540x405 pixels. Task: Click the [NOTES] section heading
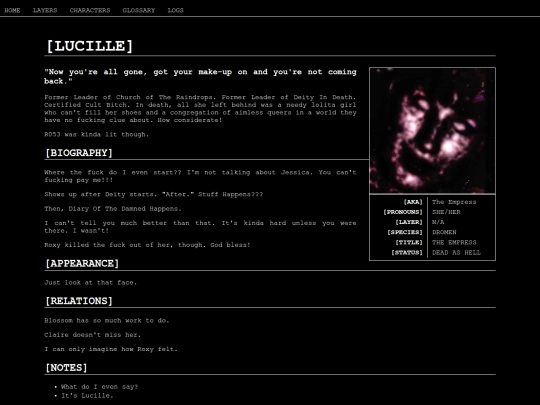[66, 368]
